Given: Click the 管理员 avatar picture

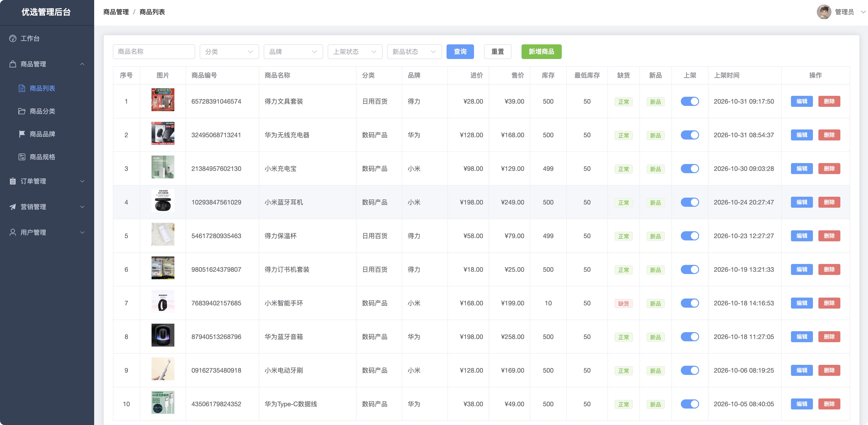Looking at the screenshot, I should 824,12.
